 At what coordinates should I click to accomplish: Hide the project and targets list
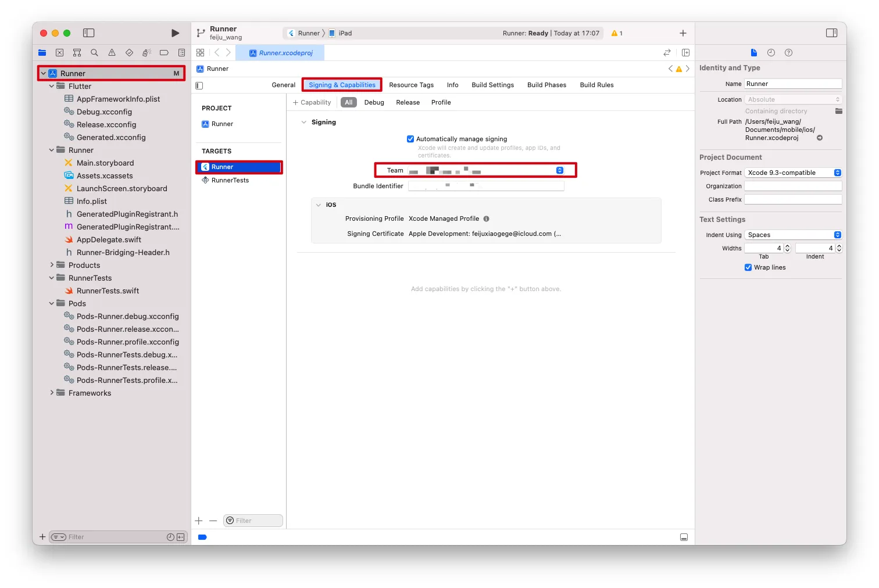[x=199, y=85]
